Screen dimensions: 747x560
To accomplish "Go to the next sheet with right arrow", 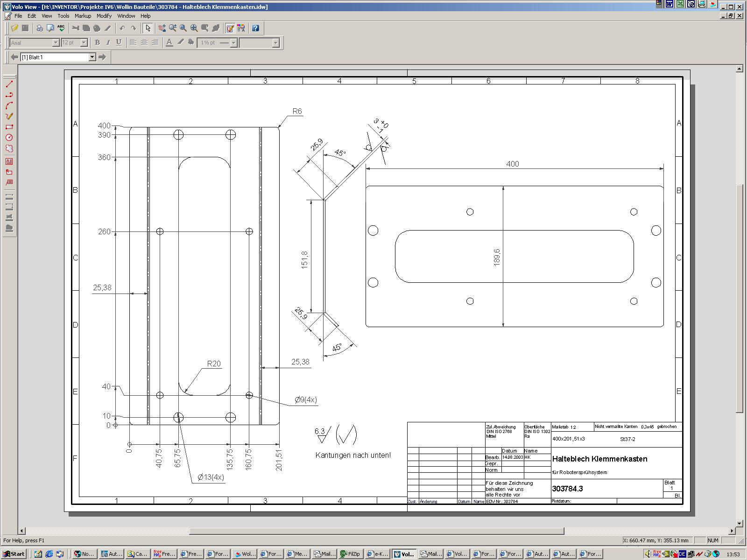I will pos(102,57).
